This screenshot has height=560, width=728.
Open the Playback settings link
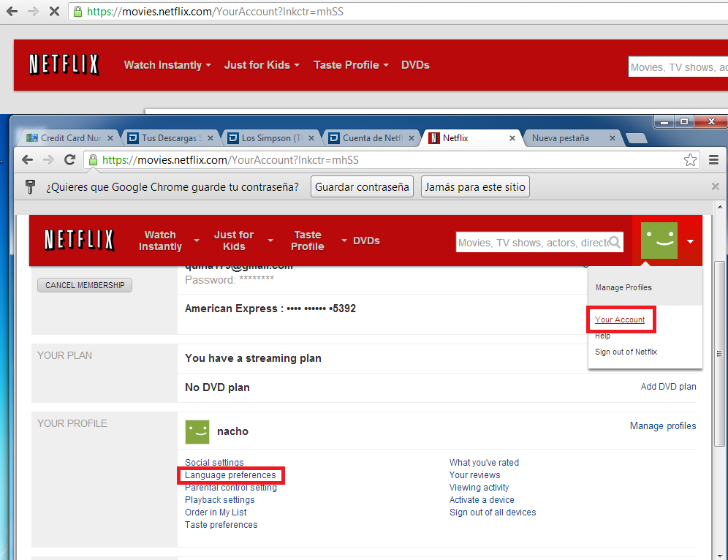(x=219, y=500)
